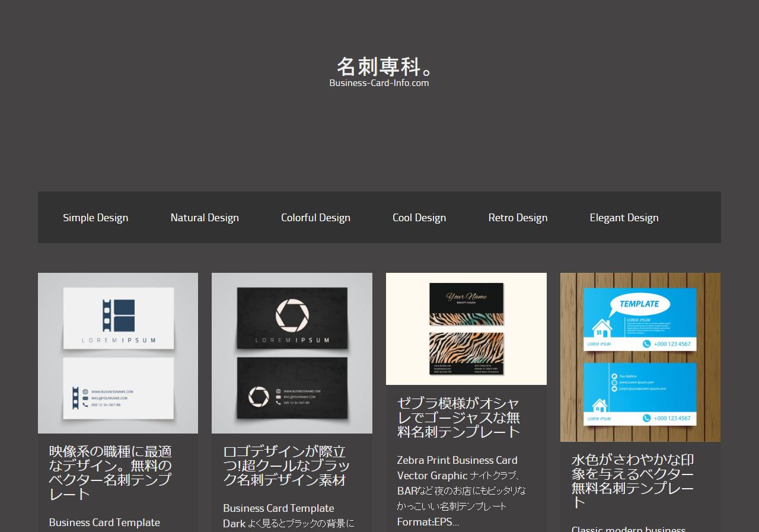Image resolution: width=759 pixels, height=532 pixels.
Task: Click the Classic modern business excerpt text
Action: click(x=628, y=528)
